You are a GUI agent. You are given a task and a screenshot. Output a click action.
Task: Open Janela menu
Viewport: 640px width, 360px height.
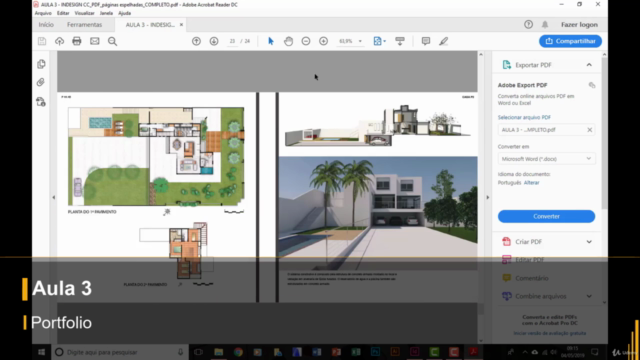click(x=106, y=13)
